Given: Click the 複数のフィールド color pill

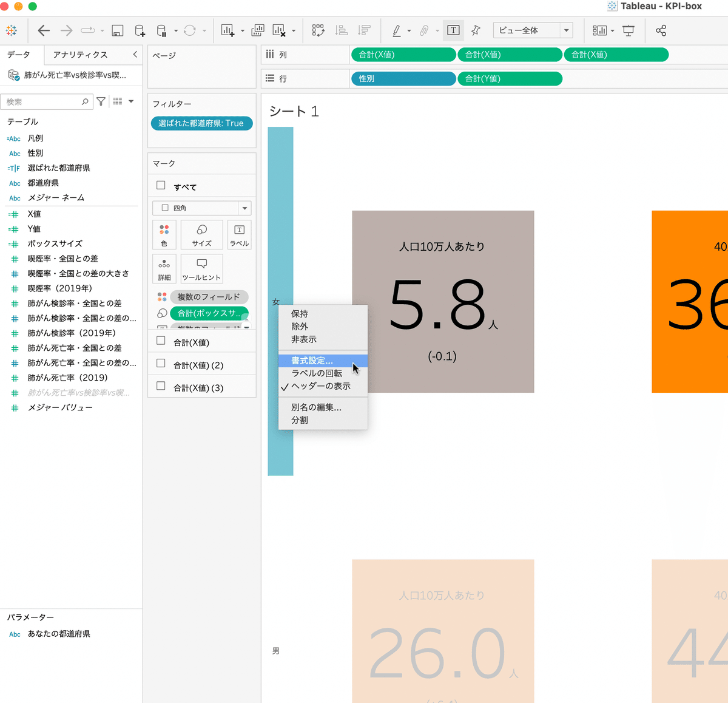Looking at the screenshot, I should [x=209, y=297].
